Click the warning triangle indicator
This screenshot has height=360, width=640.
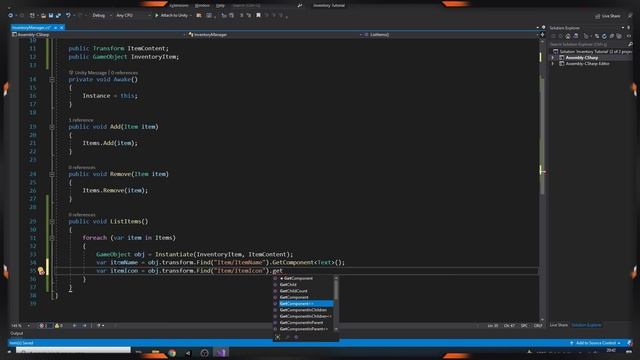point(57,326)
